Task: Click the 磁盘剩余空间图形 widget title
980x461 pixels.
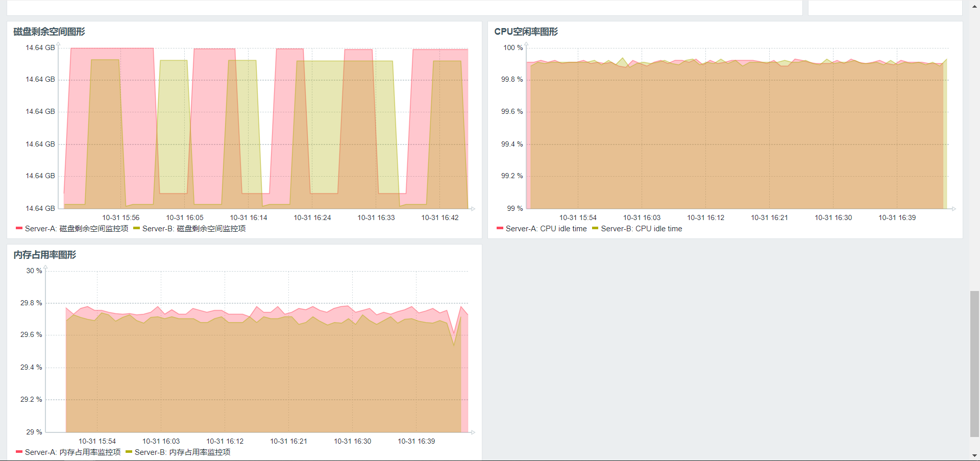Action: point(49,32)
